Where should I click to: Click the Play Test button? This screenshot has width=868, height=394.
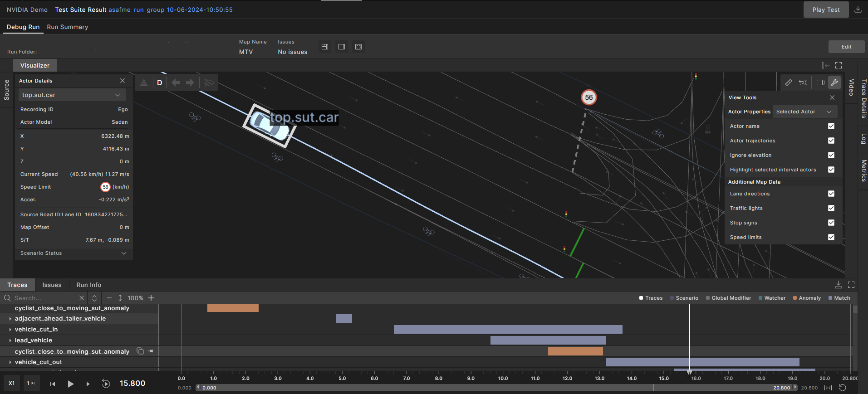pyautogui.click(x=826, y=10)
